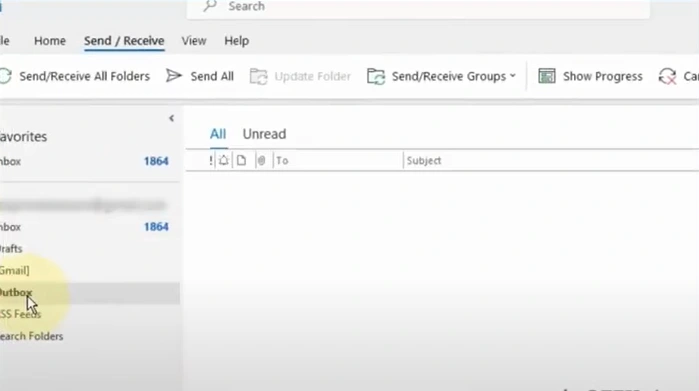Select the Send / Receive ribbon tab
The width and height of the screenshot is (699, 391).
pos(124,41)
